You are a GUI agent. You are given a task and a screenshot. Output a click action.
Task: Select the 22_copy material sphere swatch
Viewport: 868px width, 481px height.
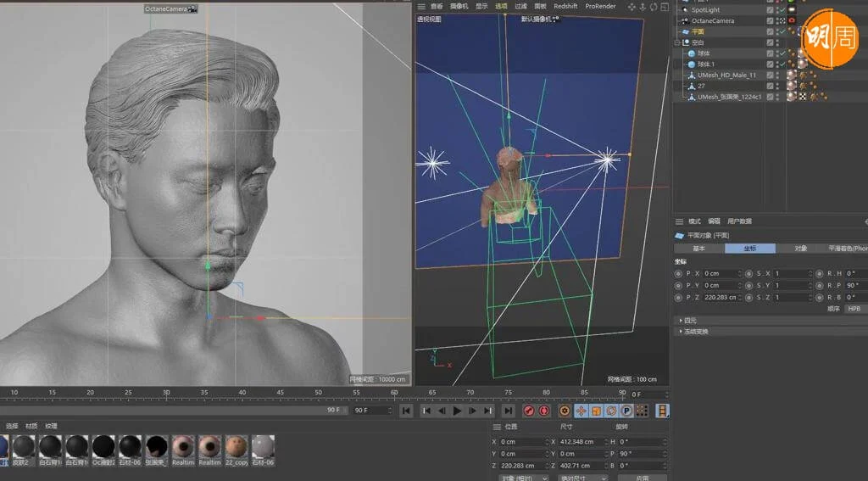click(x=236, y=446)
